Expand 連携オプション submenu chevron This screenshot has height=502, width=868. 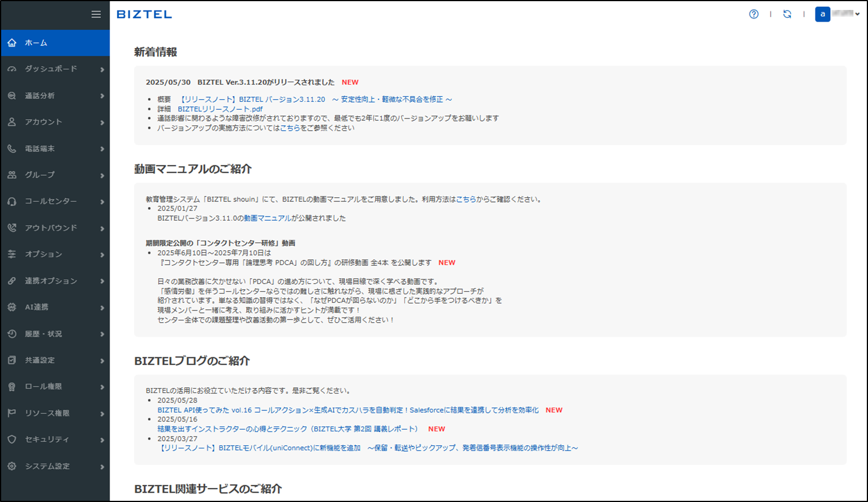pyautogui.click(x=102, y=281)
